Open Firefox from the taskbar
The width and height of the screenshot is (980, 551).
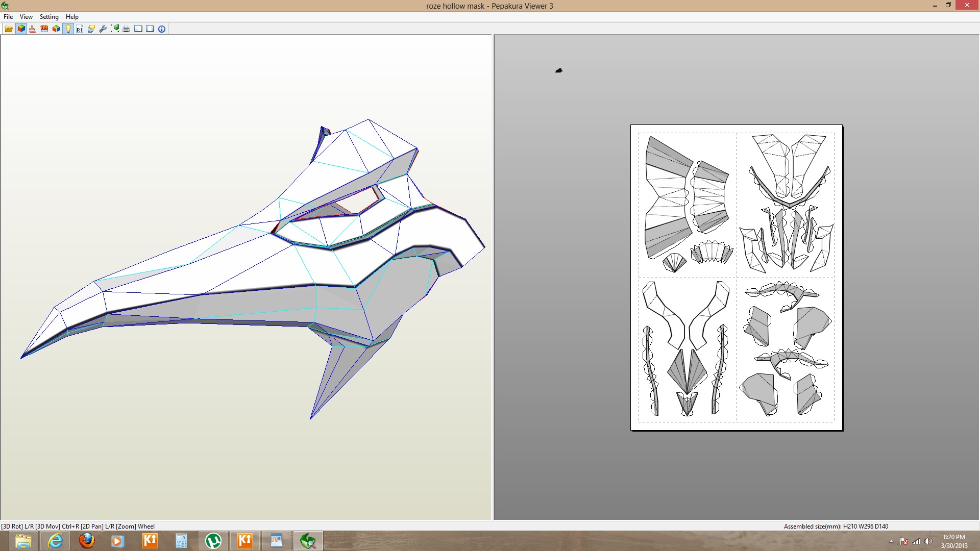click(87, 541)
